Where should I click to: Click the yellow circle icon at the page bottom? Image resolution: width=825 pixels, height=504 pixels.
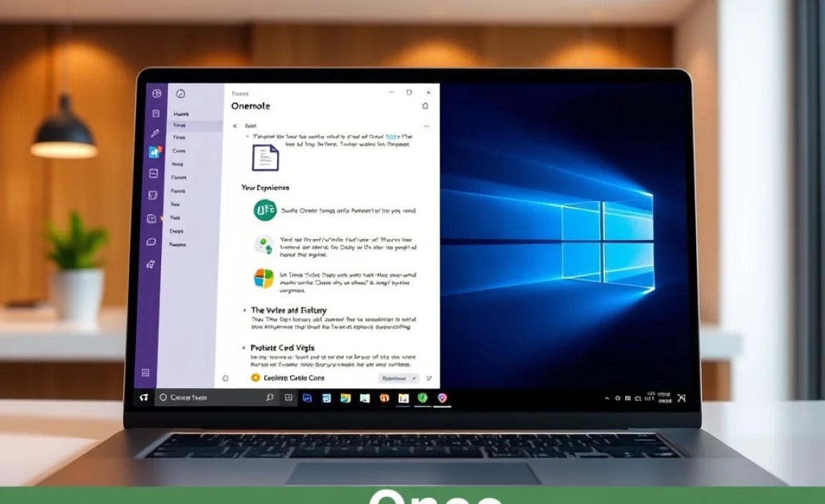pos(256,378)
